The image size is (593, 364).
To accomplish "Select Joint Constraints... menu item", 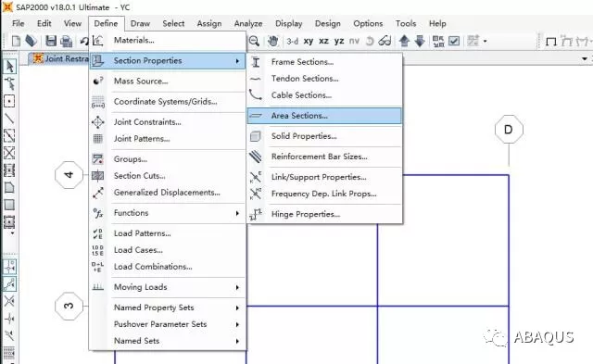I will coord(168,122).
